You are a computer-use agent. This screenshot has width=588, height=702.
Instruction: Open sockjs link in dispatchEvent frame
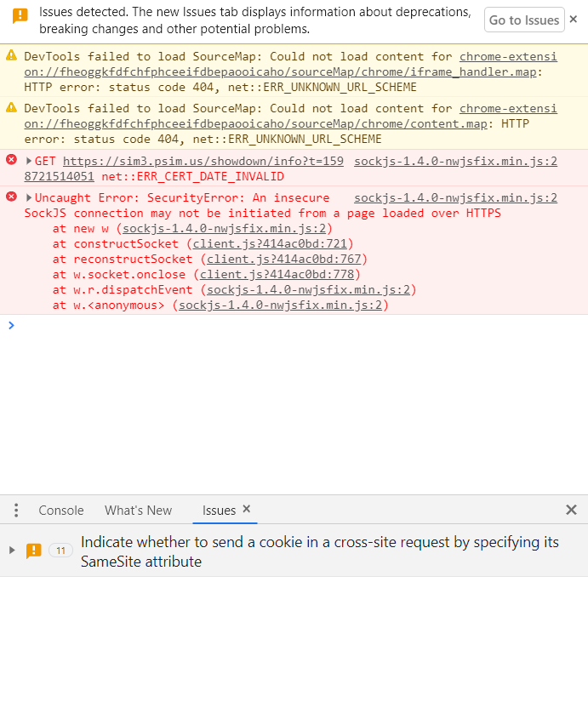tap(309, 289)
